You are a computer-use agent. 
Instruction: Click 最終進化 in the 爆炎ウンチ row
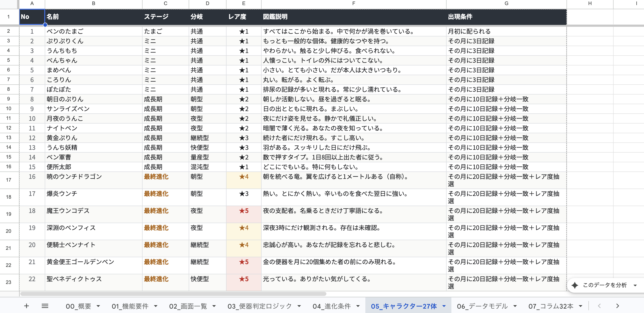(166, 197)
